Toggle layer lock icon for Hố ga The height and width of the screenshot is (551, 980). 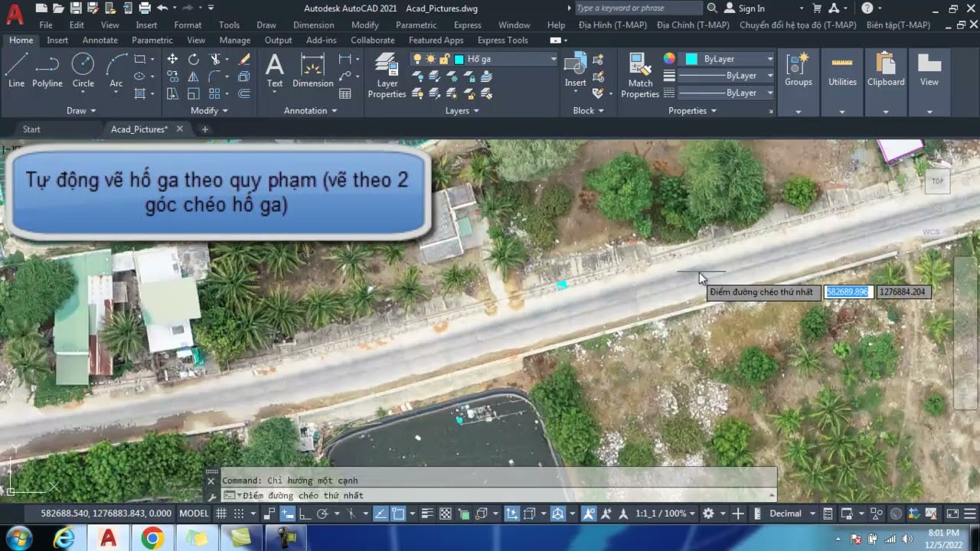pyautogui.click(x=444, y=59)
